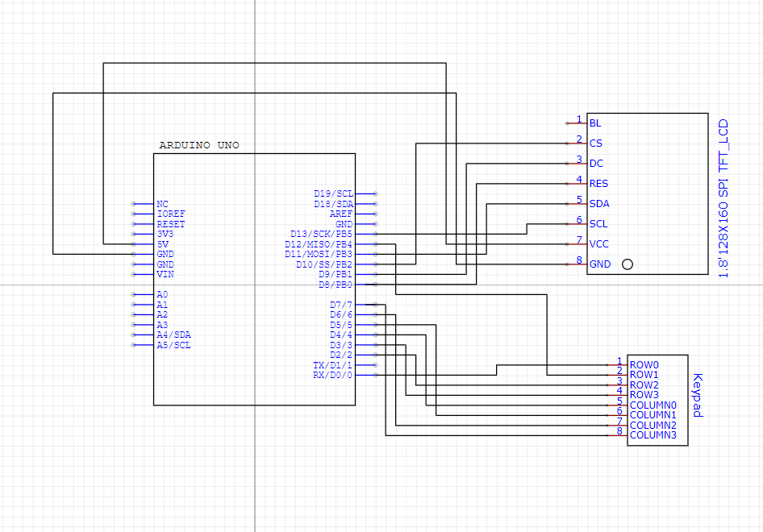Image resolution: width=763 pixels, height=532 pixels.
Task: Click the TFT LCD's SCL pin label
Action: click(598, 224)
